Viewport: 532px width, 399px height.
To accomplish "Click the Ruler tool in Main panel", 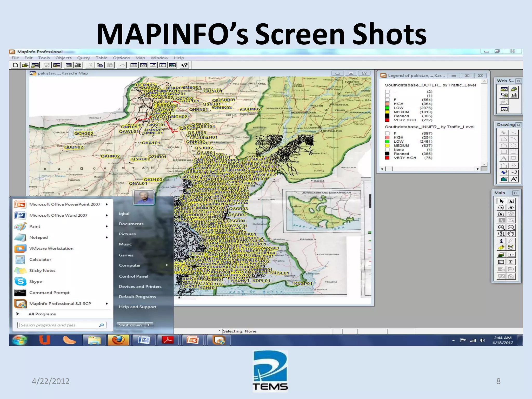I will click(511, 255).
